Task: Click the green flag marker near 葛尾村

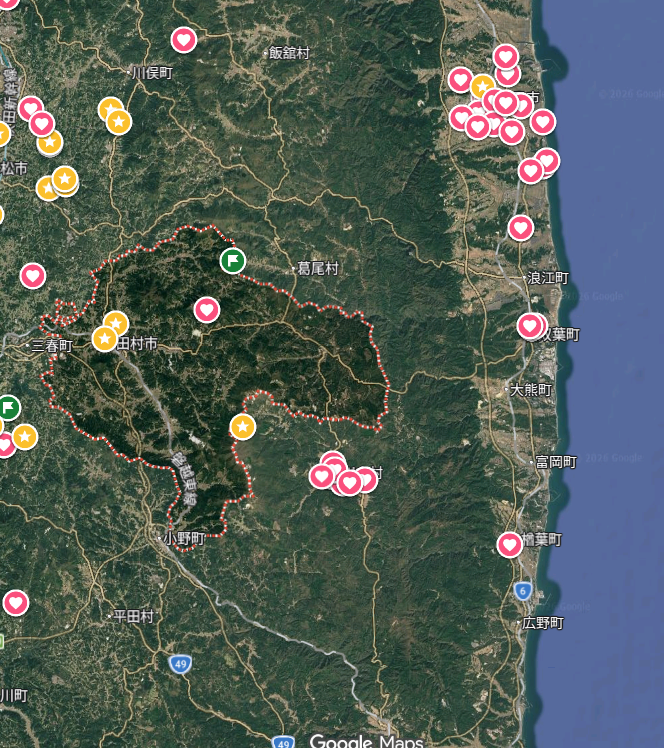Action: tap(232, 261)
